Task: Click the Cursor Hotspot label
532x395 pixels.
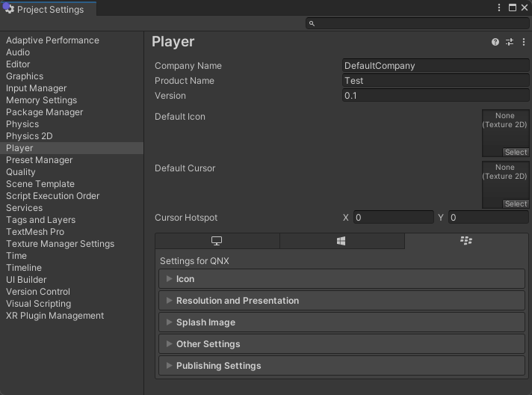Action: (x=186, y=218)
